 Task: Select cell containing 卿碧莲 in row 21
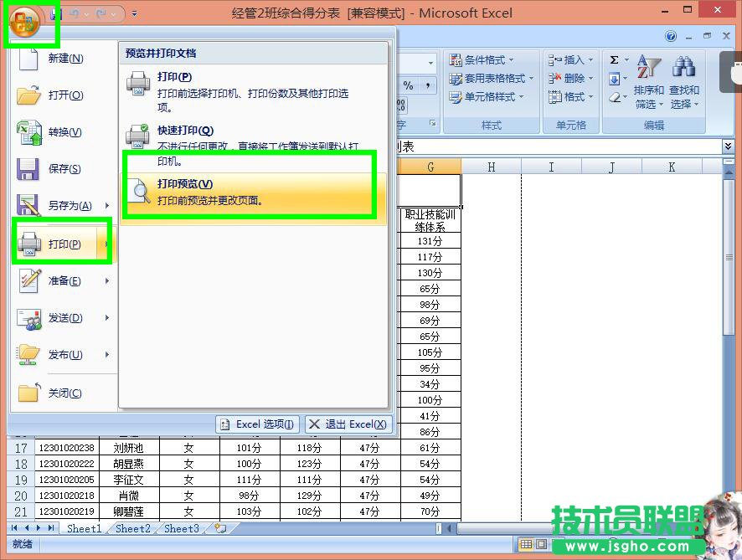(x=130, y=511)
